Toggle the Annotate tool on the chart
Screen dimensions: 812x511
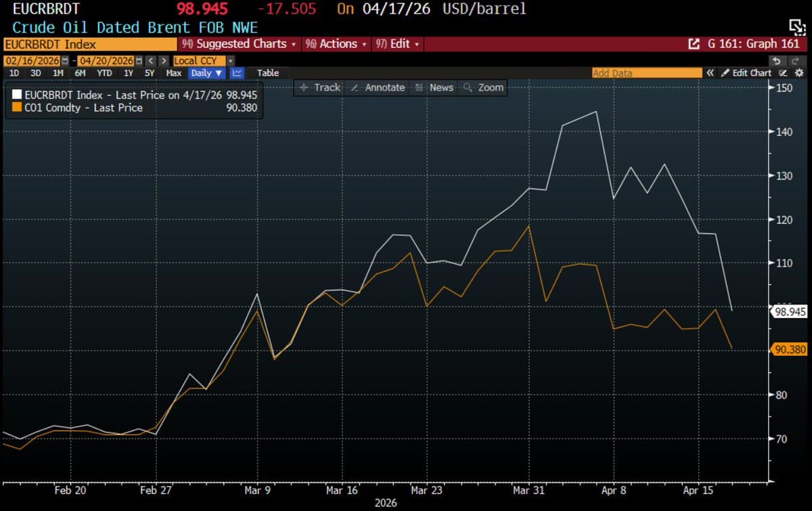coord(378,87)
